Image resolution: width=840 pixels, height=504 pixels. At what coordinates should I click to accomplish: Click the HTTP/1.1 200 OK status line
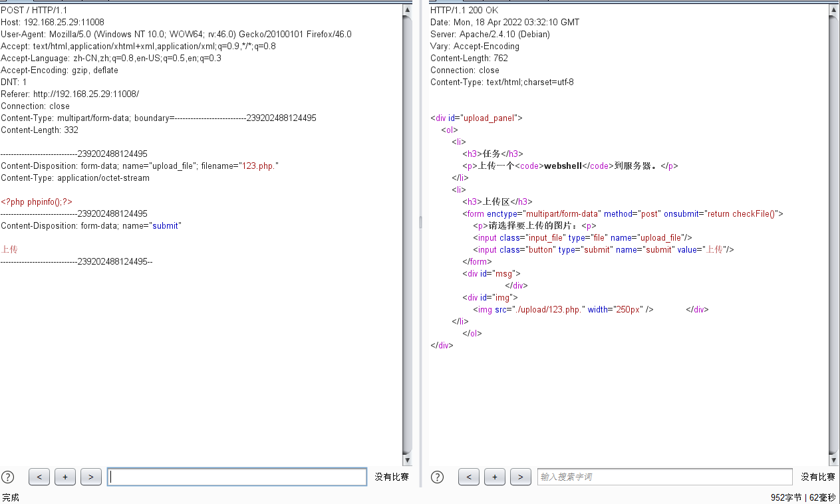464,11
